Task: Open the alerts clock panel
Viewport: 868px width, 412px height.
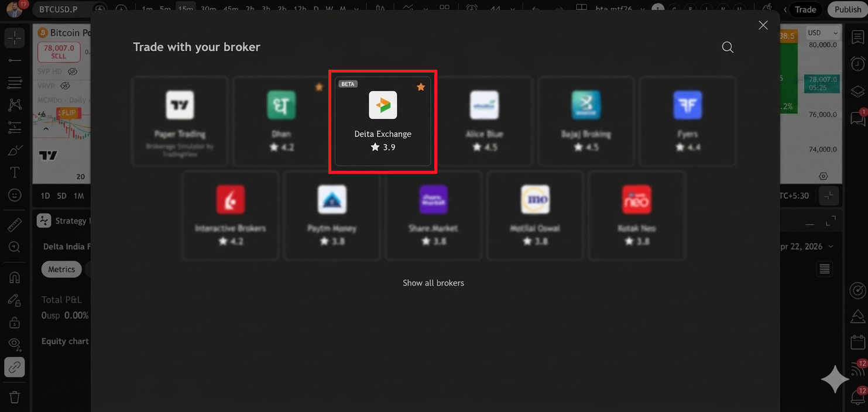Action: click(857, 64)
